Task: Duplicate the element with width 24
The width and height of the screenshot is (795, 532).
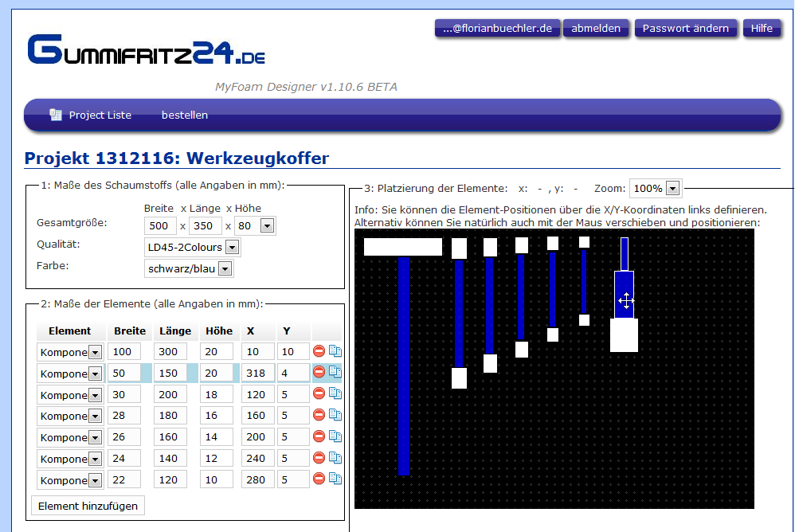Action: tap(335, 458)
